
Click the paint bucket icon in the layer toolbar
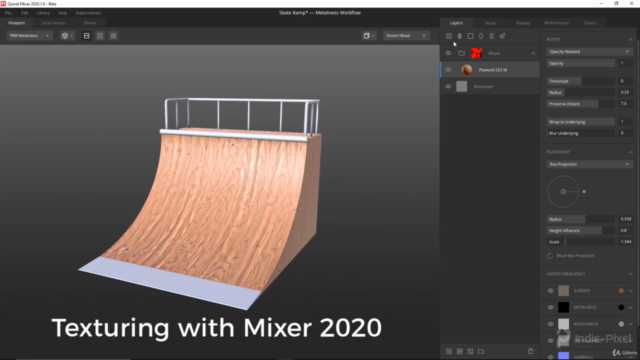(x=502, y=36)
